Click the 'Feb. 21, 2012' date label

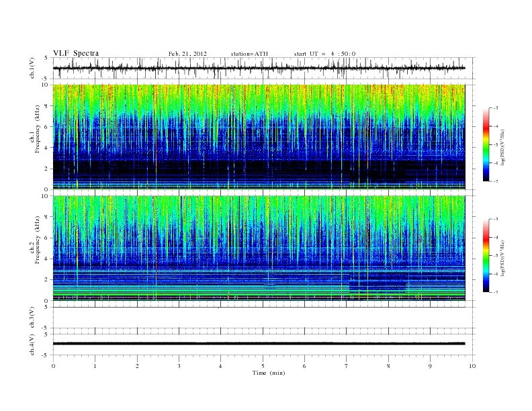click(187, 54)
